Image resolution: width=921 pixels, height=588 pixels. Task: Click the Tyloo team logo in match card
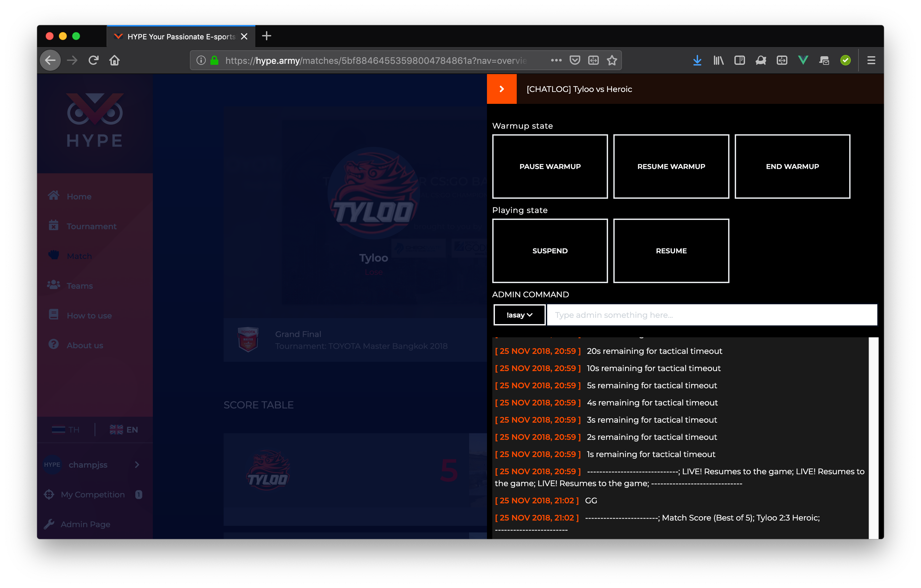coord(373,193)
